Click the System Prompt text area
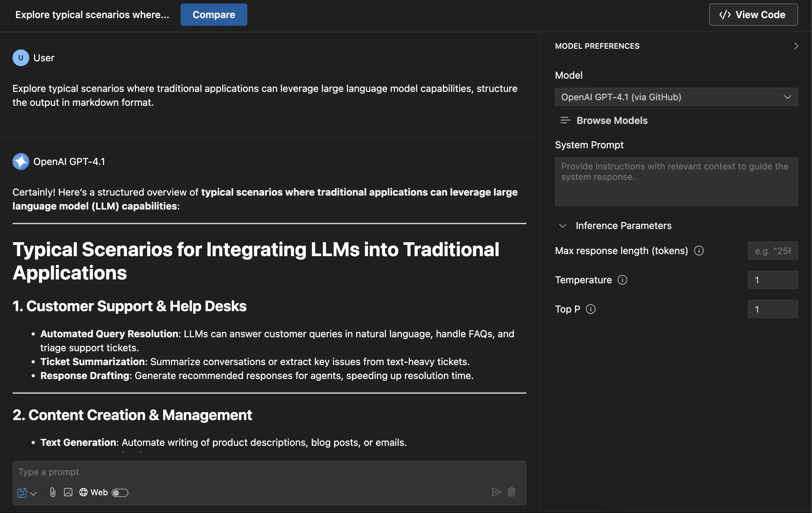Viewport: 812px width, 513px height. [676, 182]
